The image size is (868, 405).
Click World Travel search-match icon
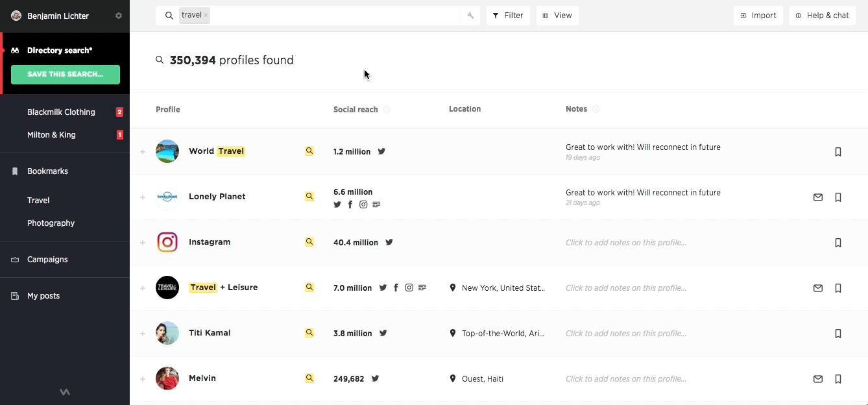click(309, 151)
